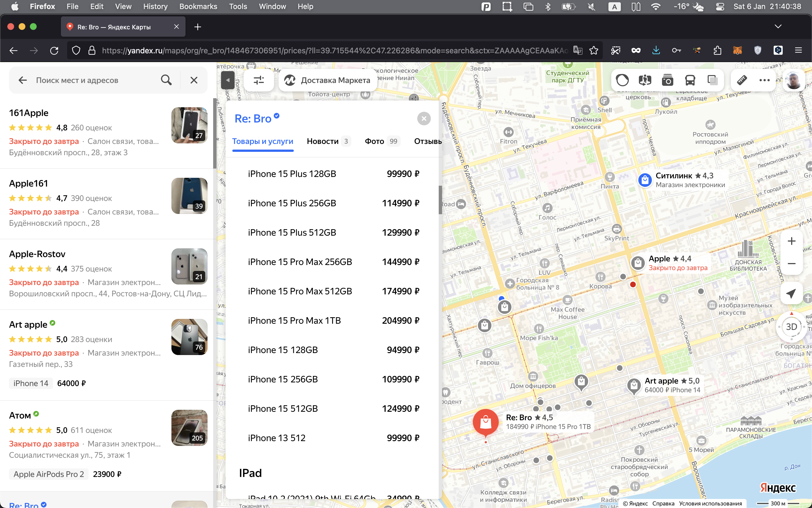View the Атом photo thumbnail
The height and width of the screenshot is (508, 812).
point(189,428)
